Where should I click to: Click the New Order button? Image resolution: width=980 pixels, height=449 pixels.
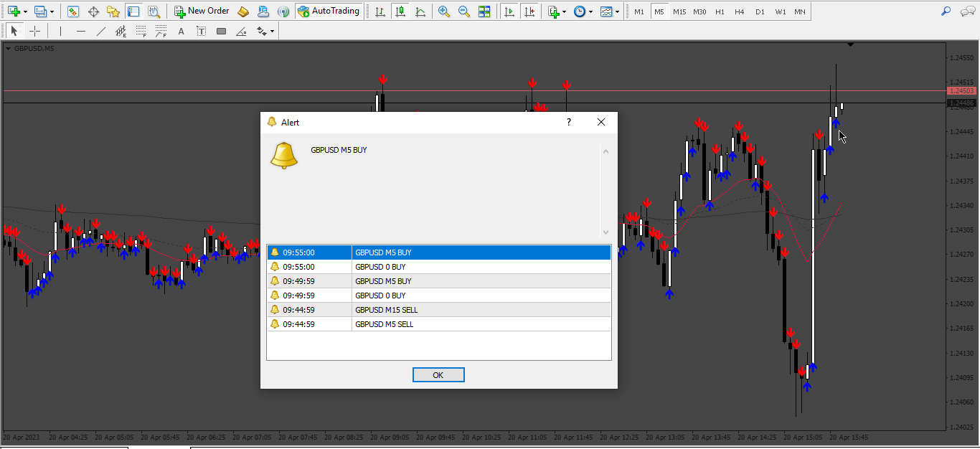click(x=202, y=11)
